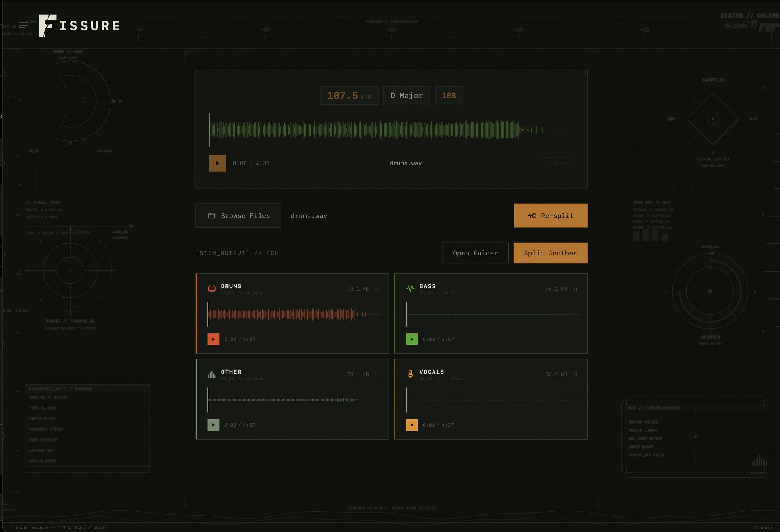Click the D Major key badge
Screen dimensions: 780x532
point(406,96)
